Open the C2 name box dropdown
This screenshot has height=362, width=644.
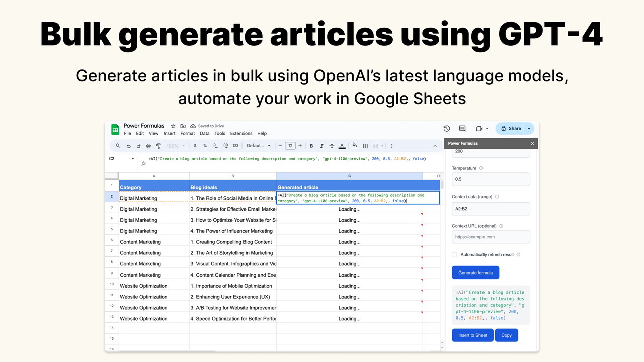pos(133,159)
